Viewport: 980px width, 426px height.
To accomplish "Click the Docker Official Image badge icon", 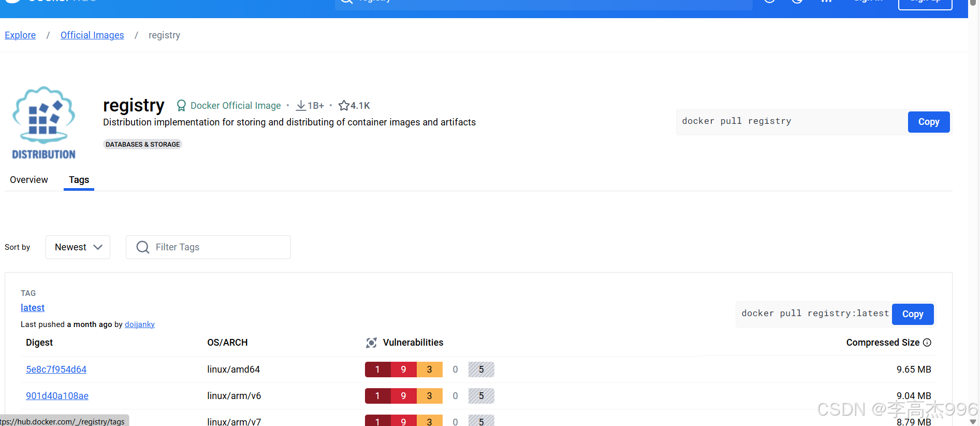I will click(181, 106).
